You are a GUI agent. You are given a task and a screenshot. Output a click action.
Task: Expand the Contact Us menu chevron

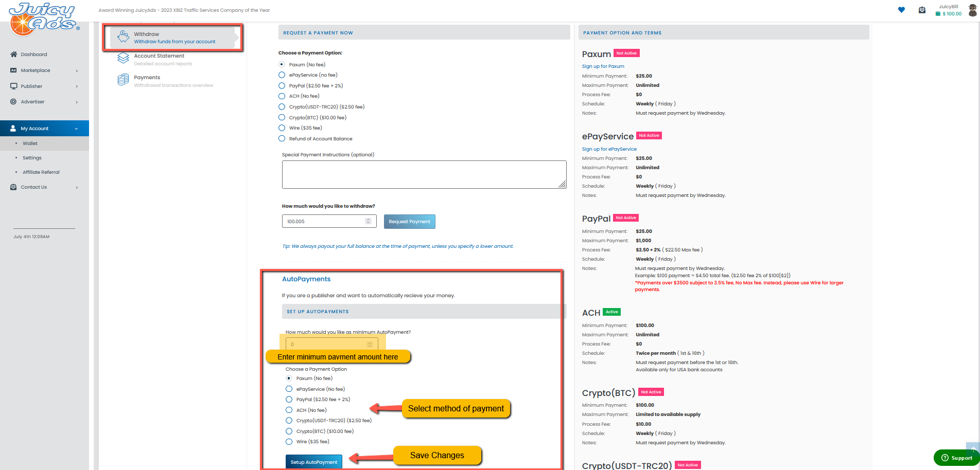pos(77,187)
